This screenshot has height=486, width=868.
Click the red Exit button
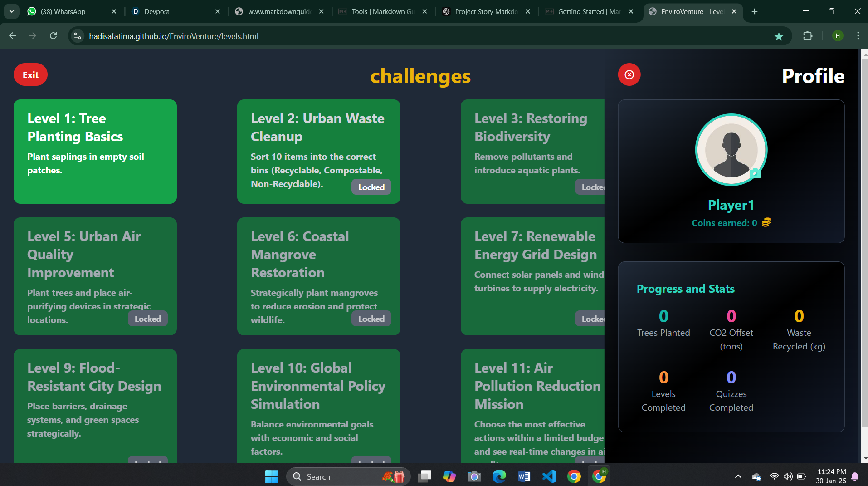tap(30, 75)
